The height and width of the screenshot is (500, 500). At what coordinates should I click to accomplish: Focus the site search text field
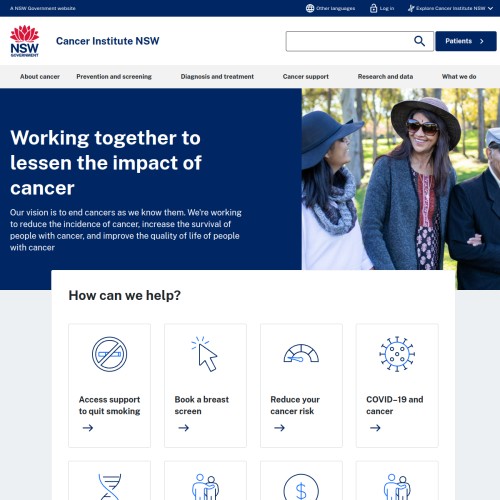click(x=348, y=41)
